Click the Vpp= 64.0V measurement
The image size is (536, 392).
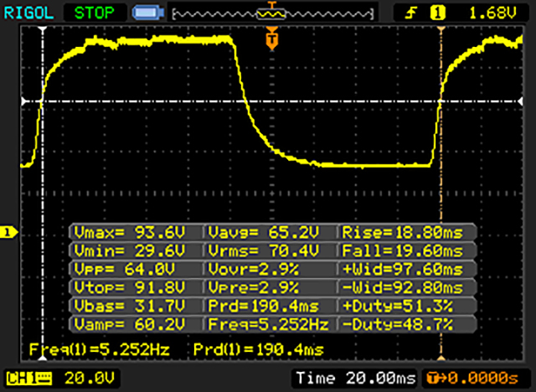[125, 270]
